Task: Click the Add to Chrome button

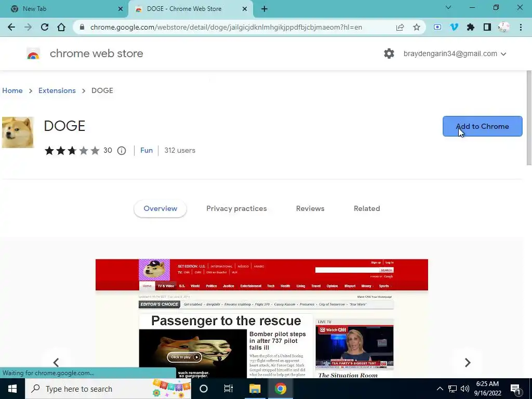Action: click(483, 126)
